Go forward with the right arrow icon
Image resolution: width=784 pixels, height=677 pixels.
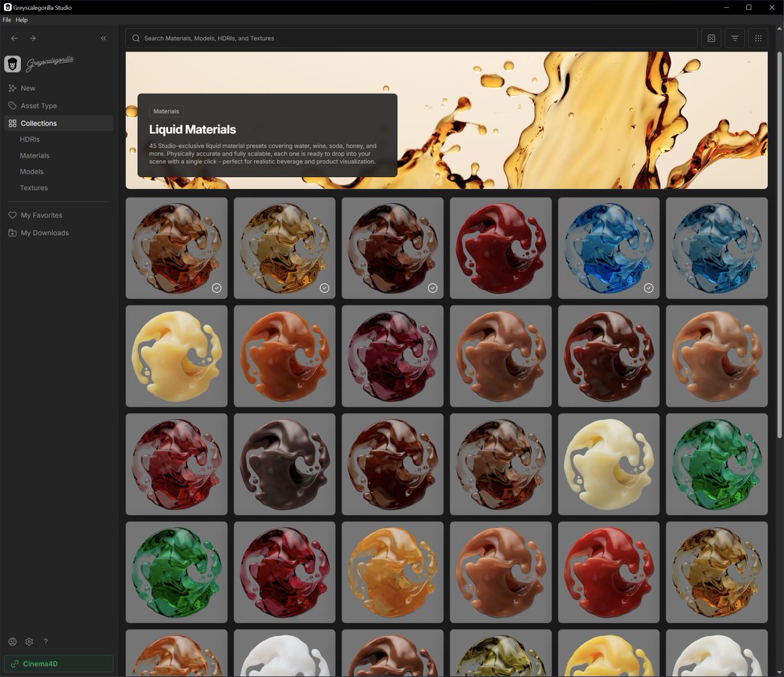(33, 39)
